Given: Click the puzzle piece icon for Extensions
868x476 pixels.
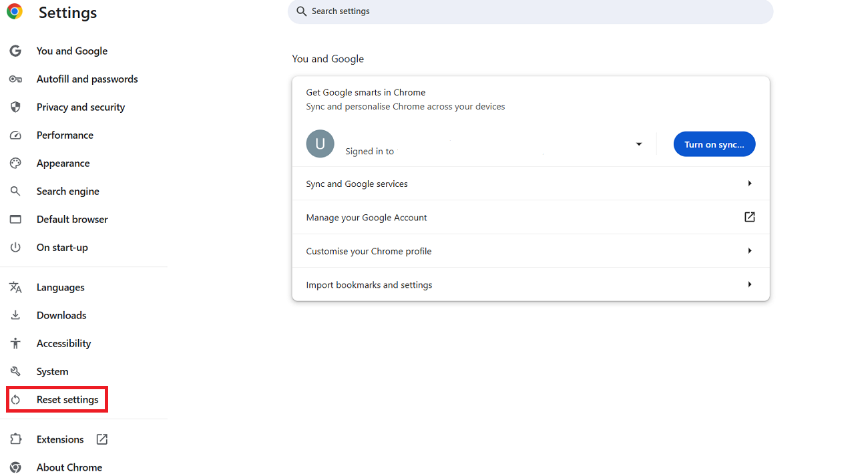Looking at the screenshot, I should tap(15, 439).
